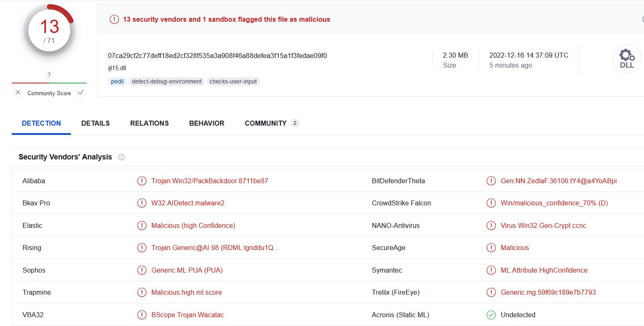Switch to the RELATIONS tab
Screen dimensions: 644x326
149,123
